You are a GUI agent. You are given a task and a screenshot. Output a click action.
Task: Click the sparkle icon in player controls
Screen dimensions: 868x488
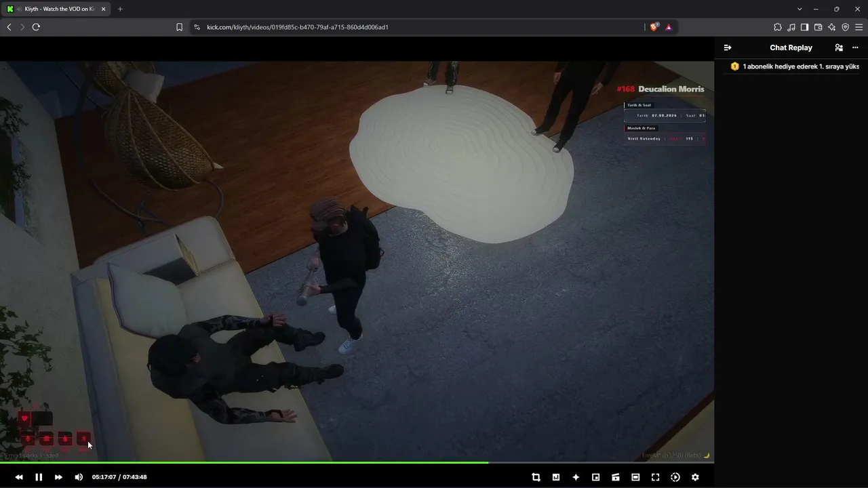pyautogui.click(x=576, y=477)
